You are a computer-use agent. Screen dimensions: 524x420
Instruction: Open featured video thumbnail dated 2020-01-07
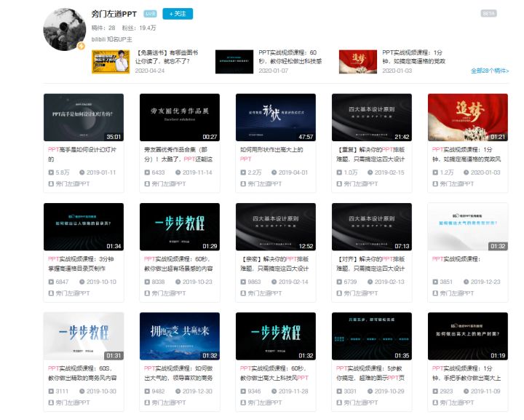coord(234,61)
